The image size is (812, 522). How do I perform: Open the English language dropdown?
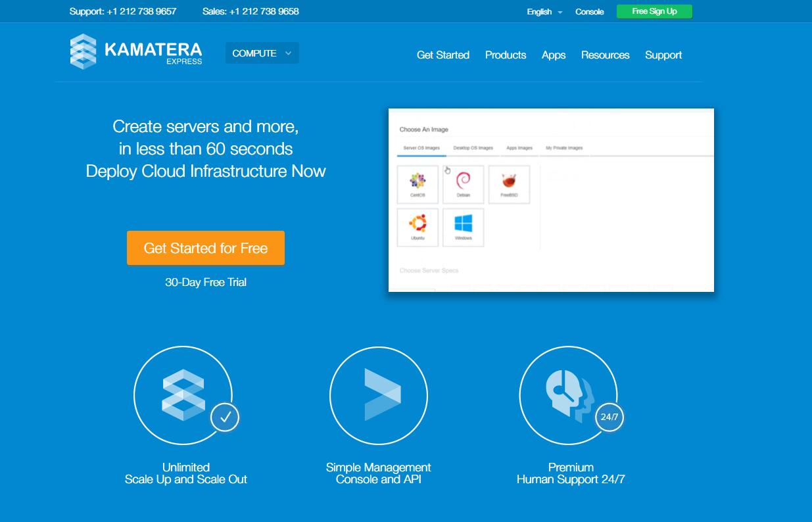544,12
